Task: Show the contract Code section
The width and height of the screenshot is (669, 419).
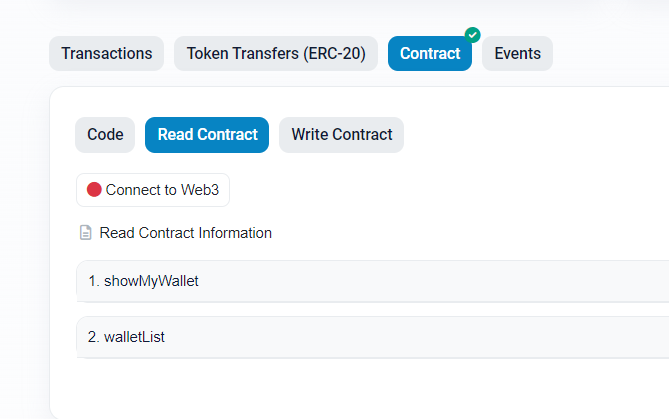Action: (105, 135)
